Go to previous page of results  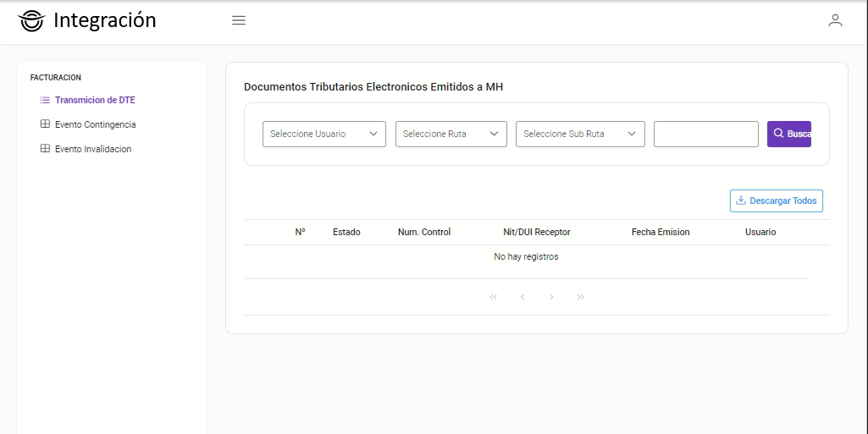point(522,297)
